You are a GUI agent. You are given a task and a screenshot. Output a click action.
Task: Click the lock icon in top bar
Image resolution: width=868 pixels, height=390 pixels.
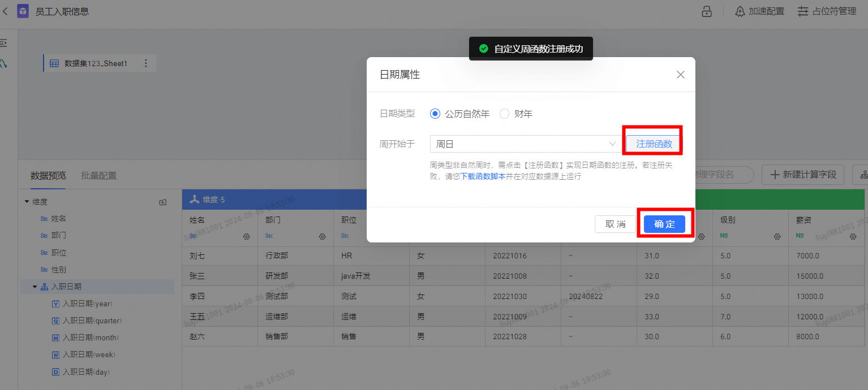click(707, 11)
